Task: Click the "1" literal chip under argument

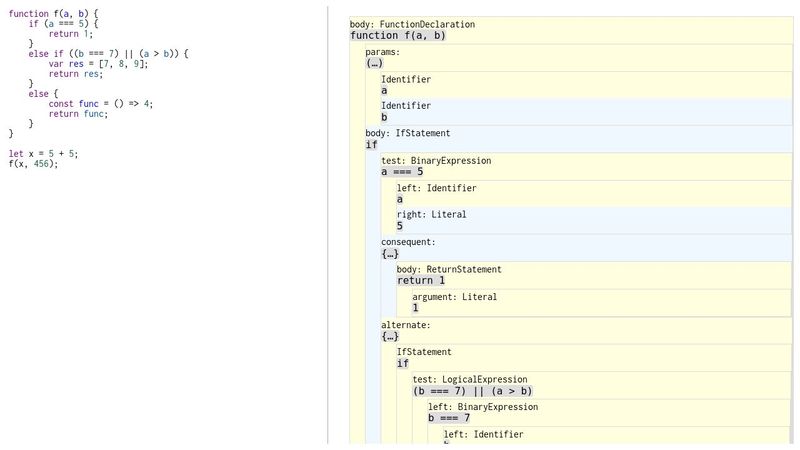Action: [x=416, y=308]
